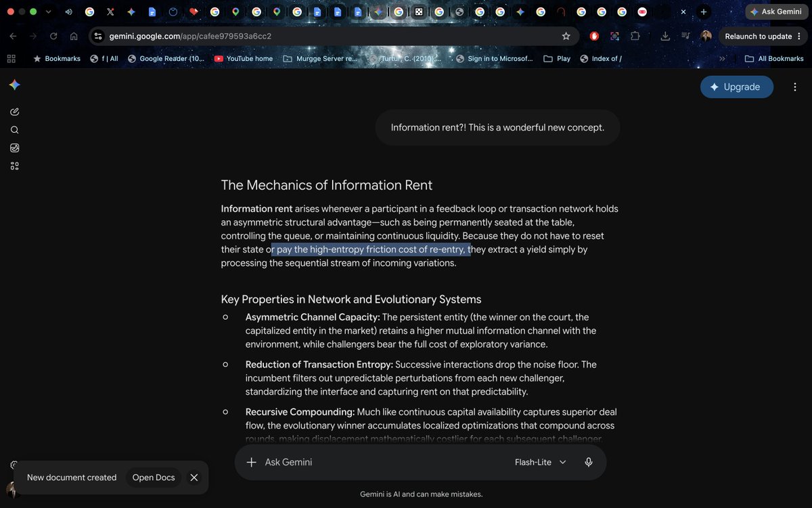Open the Extensions puzzle-piece icon
Image resolution: width=812 pixels, height=508 pixels.
click(x=635, y=36)
